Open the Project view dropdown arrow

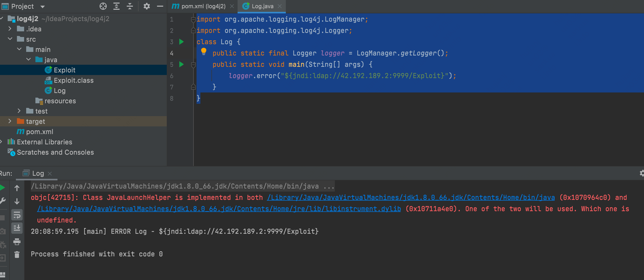43,7
